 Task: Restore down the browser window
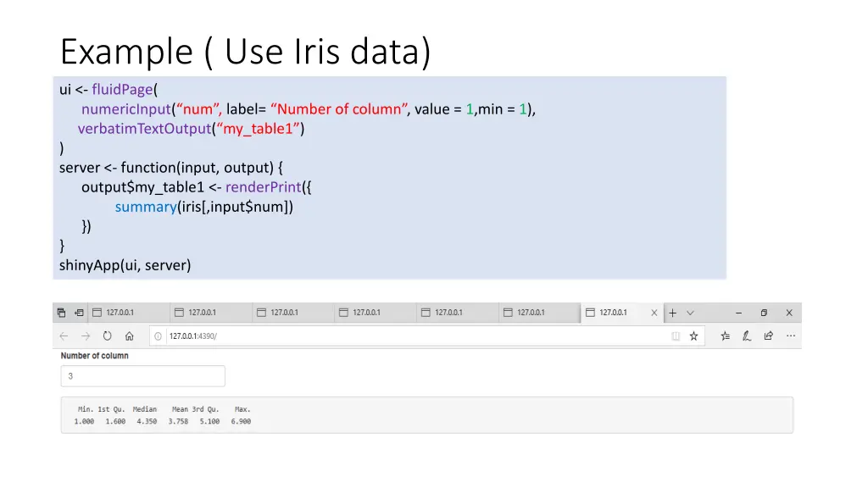point(764,313)
